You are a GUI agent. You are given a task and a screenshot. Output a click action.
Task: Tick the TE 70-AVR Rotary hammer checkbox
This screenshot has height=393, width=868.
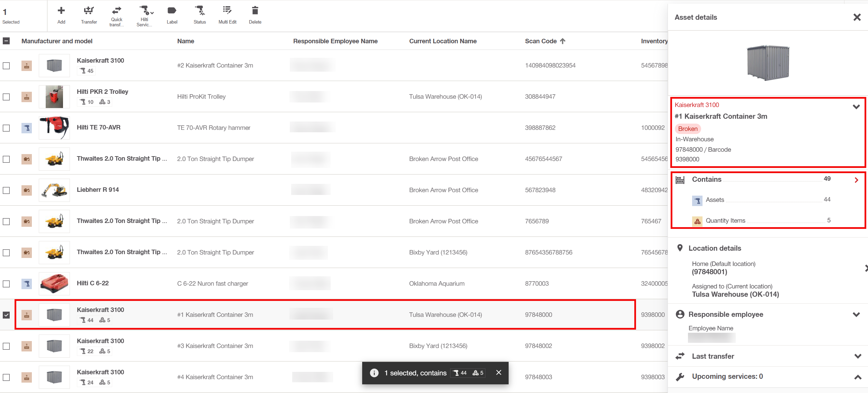(x=6, y=128)
